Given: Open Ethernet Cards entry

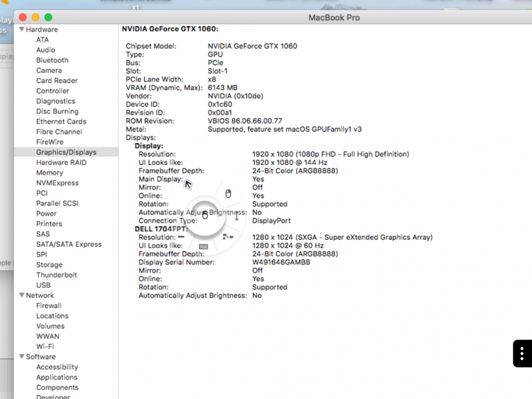Looking at the screenshot, I should pyautogui.click(x=61, y=121).
